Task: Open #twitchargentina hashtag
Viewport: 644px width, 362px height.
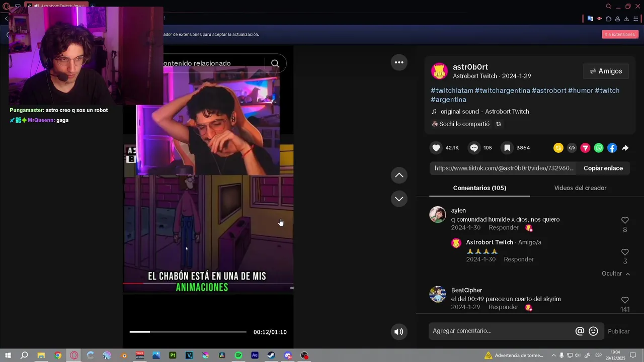Action: [x=502, y=90]
